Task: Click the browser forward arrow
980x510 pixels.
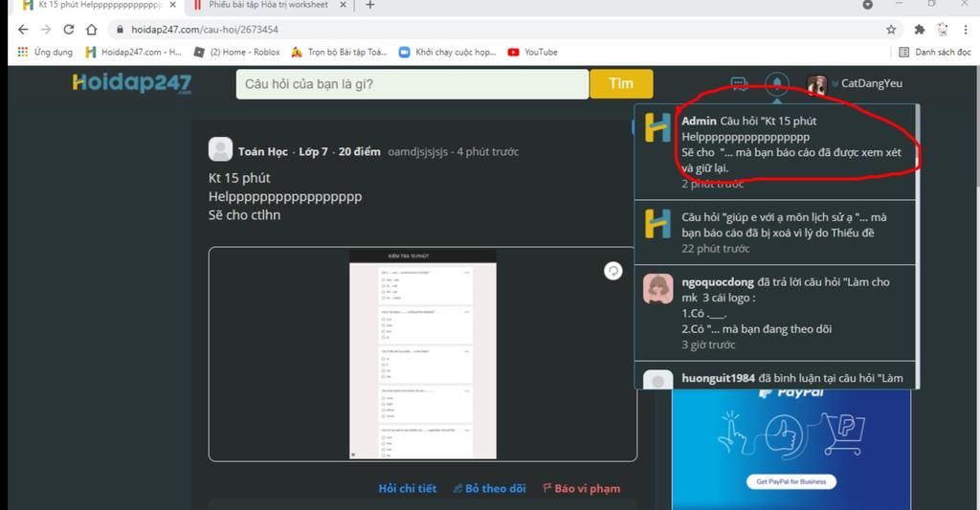Action: (x=46, y=30)
